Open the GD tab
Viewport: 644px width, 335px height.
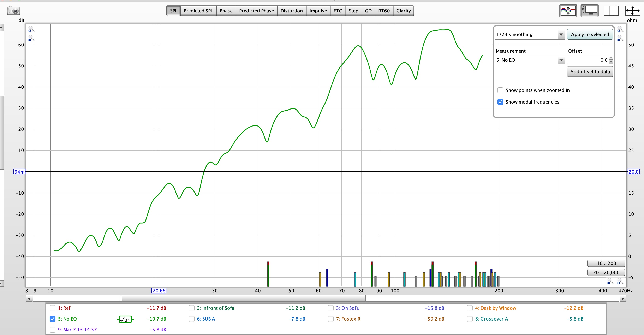(x=368, y=11)
